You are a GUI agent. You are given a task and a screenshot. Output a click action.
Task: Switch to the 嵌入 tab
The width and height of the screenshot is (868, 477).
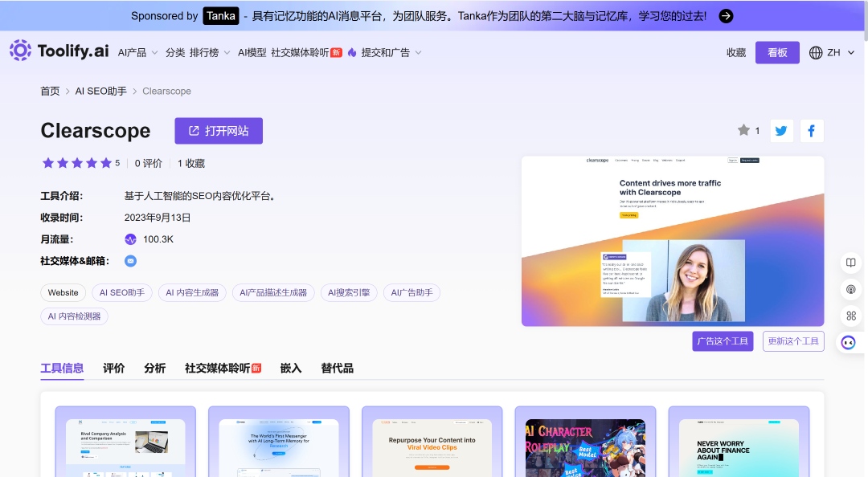(291, 368)
